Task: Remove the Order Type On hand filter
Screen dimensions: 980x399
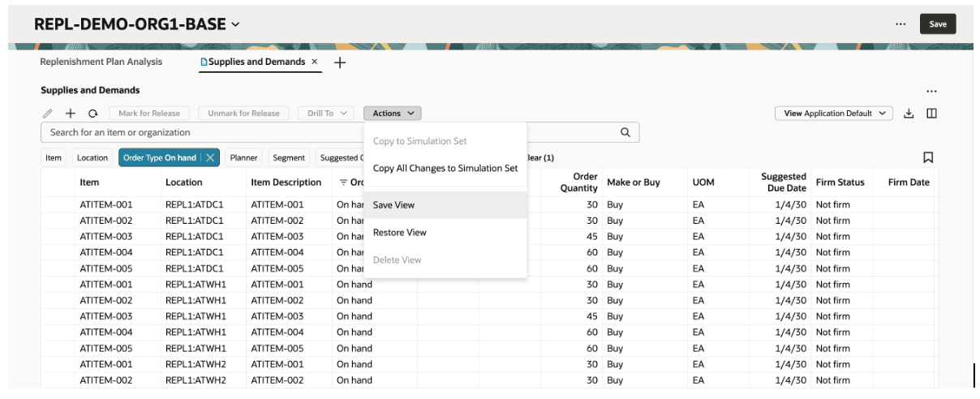Action: pyautogui.click(x=209, y=158)
